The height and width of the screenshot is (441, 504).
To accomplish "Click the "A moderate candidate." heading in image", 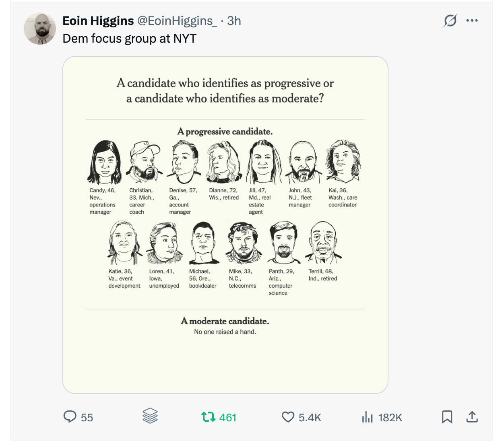I will point(225,321).
